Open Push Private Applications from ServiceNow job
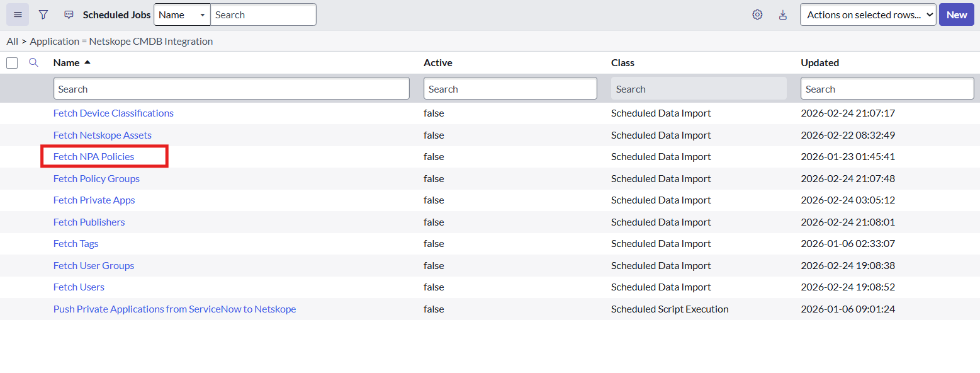 [x=174, y=309]
